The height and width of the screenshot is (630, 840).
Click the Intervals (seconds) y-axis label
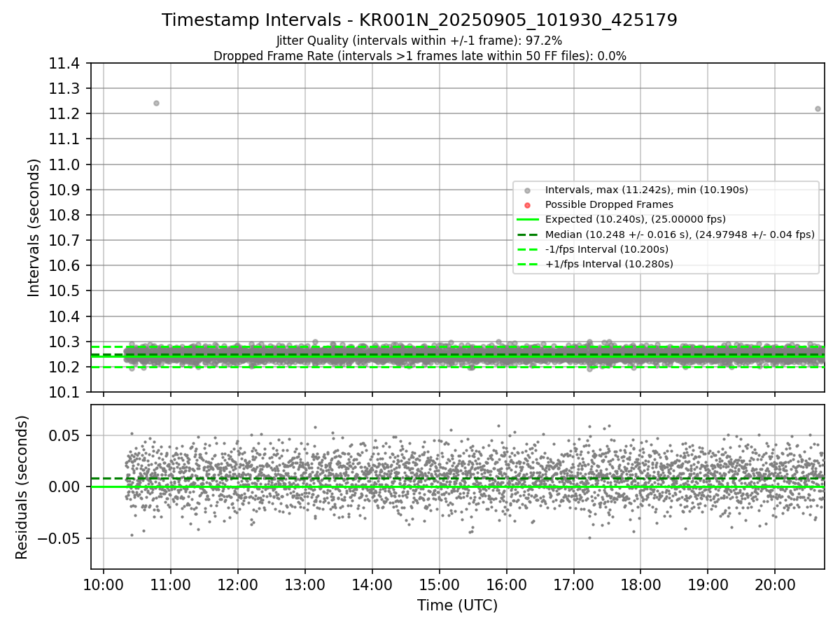[34, 227]
